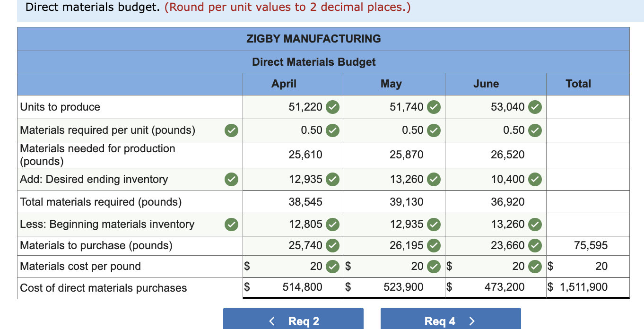
Task: Select April materials to purchase field 25,740
Action: click(x=293, y=245)
